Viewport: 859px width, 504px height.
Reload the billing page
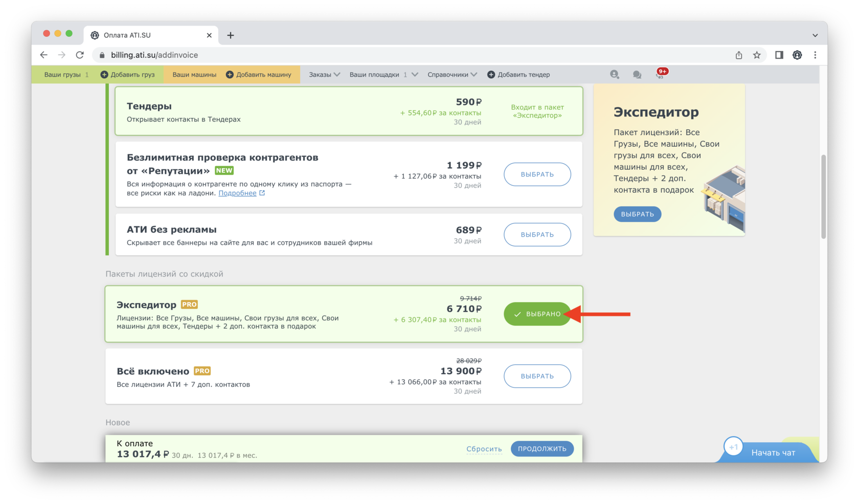[80, 55]
